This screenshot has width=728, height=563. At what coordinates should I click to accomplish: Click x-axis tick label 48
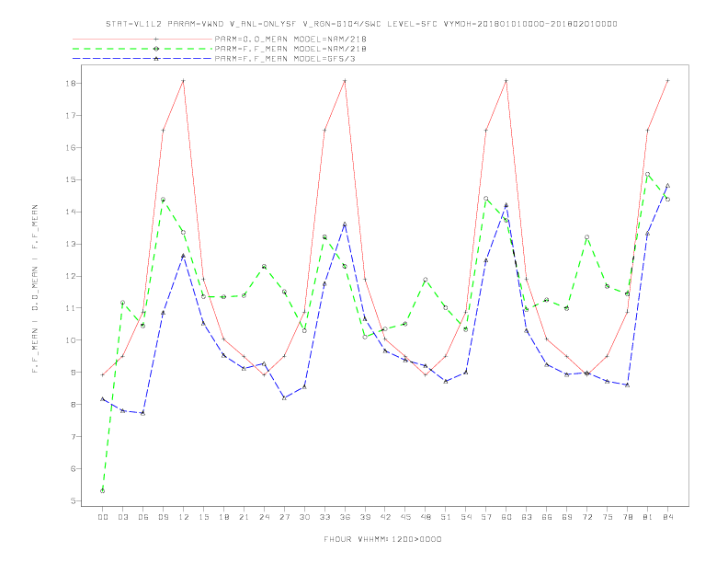click(426, 517)
